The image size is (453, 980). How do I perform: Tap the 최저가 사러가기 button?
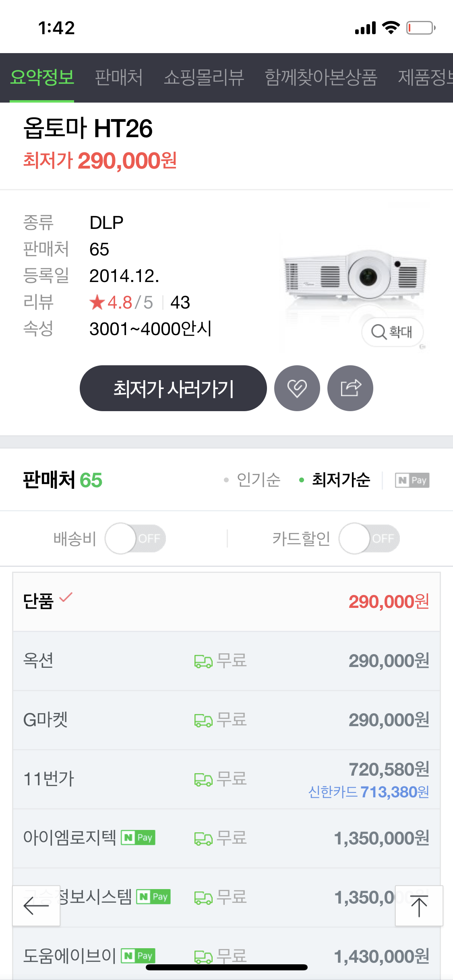click(173, 388)
